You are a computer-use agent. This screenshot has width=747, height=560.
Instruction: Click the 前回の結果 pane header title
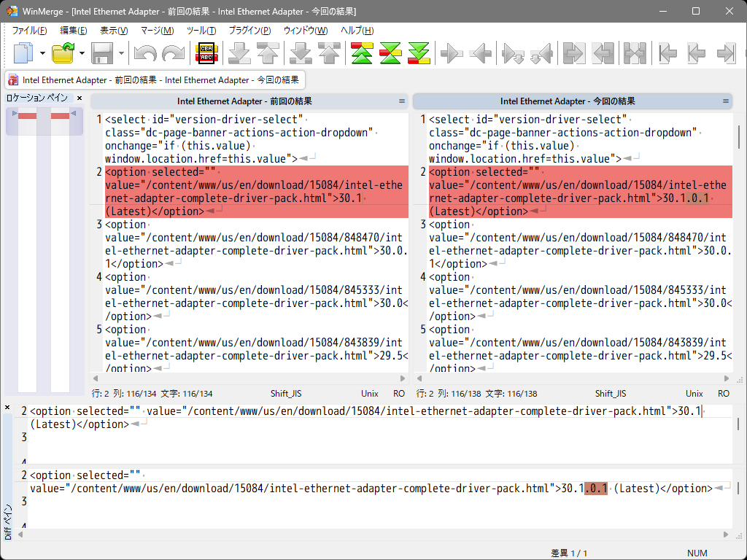(x=244, y=101)
